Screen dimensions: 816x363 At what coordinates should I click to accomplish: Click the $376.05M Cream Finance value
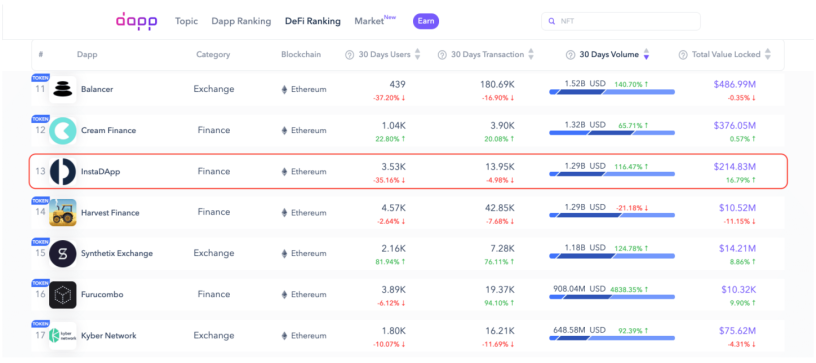tap(734, 126)
